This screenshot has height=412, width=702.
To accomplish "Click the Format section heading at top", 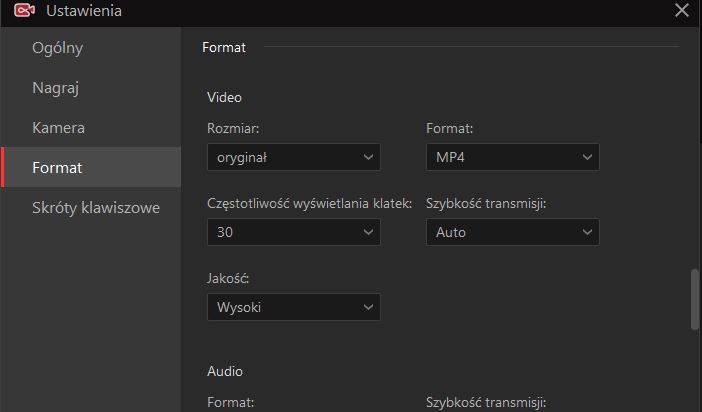I will click(x=223, y=47).
